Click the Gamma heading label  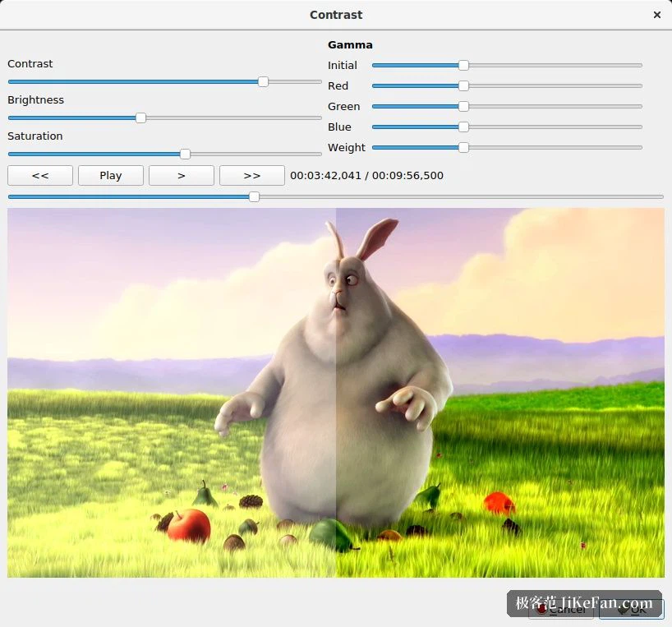click(350, 45)
